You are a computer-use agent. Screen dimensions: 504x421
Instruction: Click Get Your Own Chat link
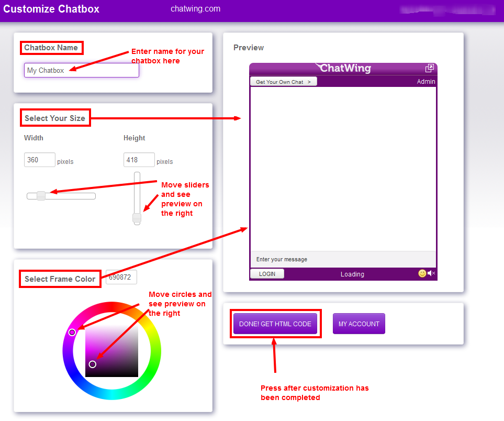284,82
